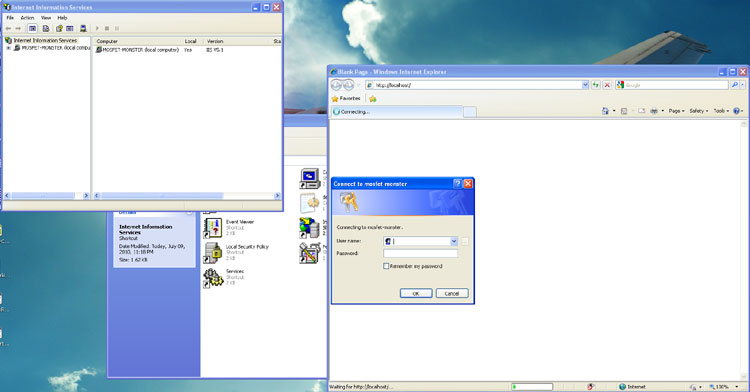Click the Back arrow in IIS toolbar
The height and width of the screenshot is (392, 750).
[8, 29]
